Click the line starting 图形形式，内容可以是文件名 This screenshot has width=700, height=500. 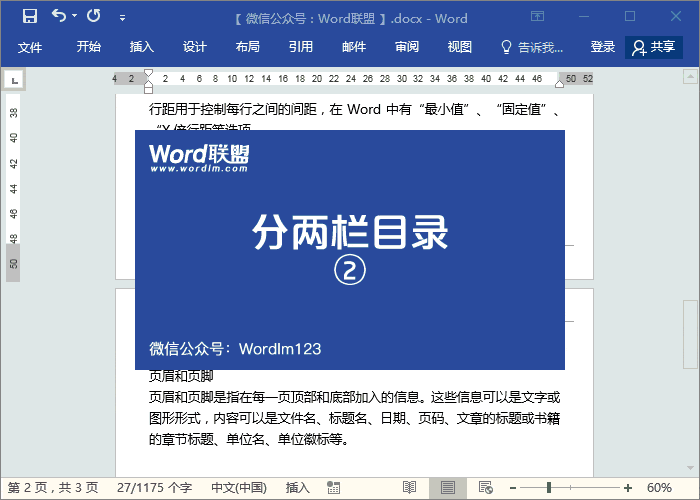[354, 418]
